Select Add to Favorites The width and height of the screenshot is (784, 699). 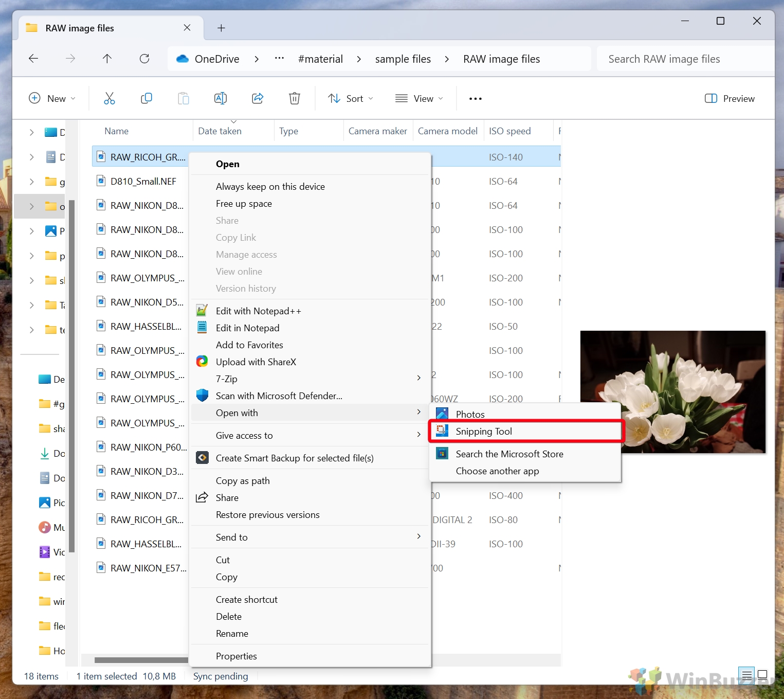311,345
